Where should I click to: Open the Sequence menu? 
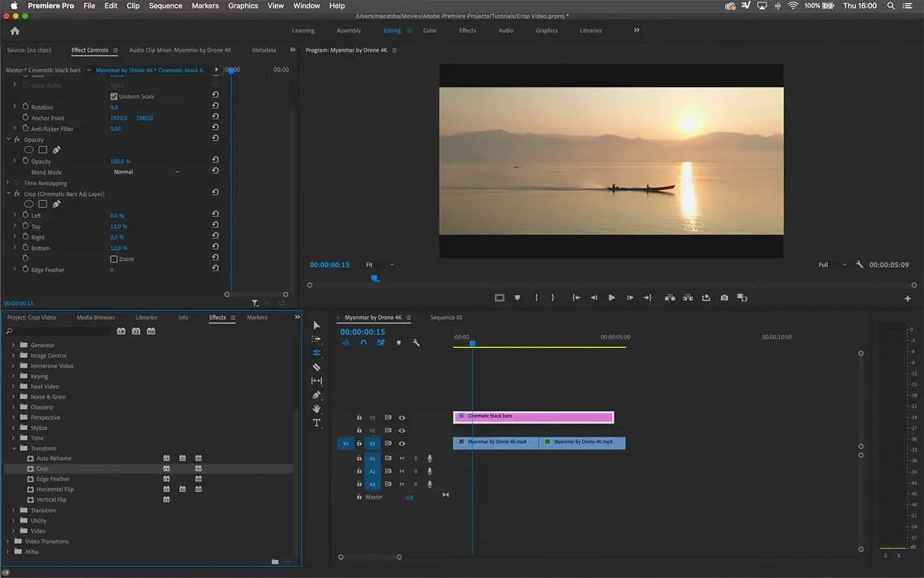click(x=166, y=6)
